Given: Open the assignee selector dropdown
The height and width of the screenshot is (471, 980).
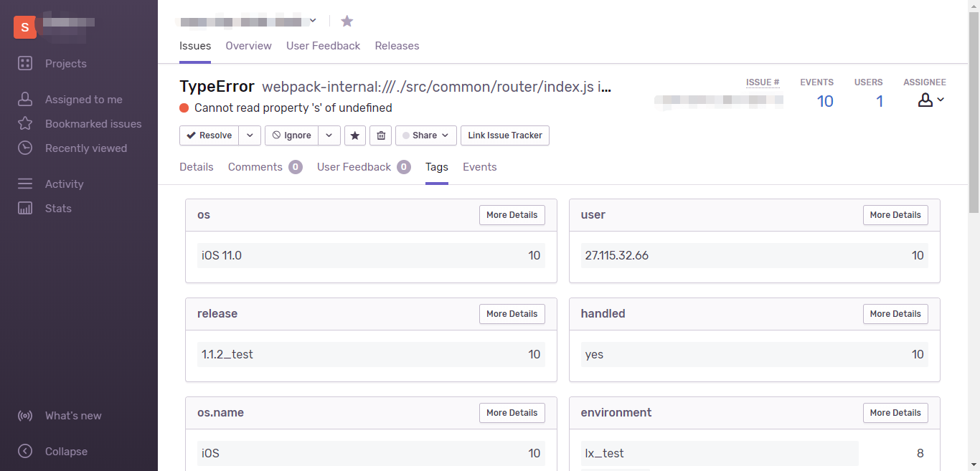Looking at the screenshot, I should (x=931, y=101).
